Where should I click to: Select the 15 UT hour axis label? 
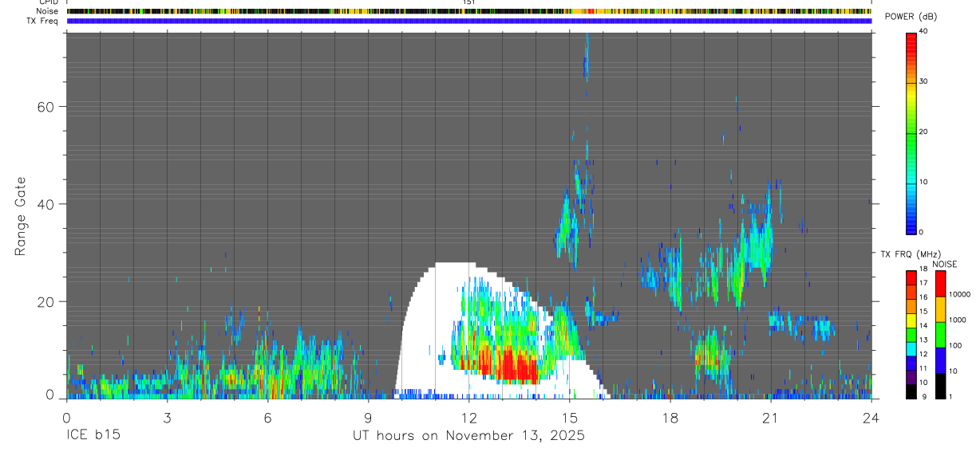[x=570, y=418]
